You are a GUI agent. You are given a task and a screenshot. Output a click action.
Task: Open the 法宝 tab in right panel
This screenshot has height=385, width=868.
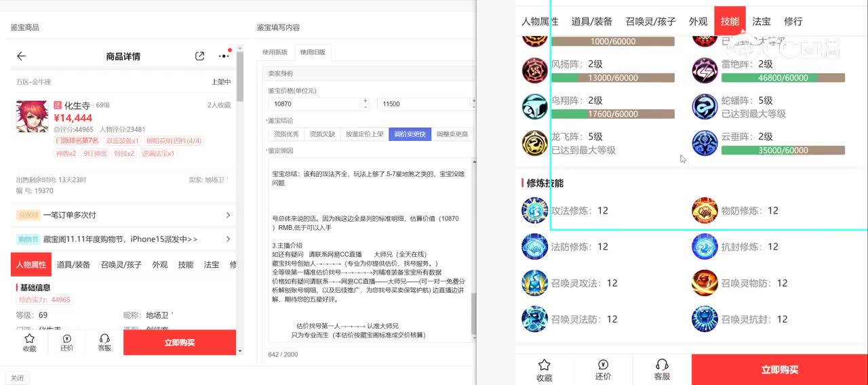pyautogui.click(x=762, y=21)
